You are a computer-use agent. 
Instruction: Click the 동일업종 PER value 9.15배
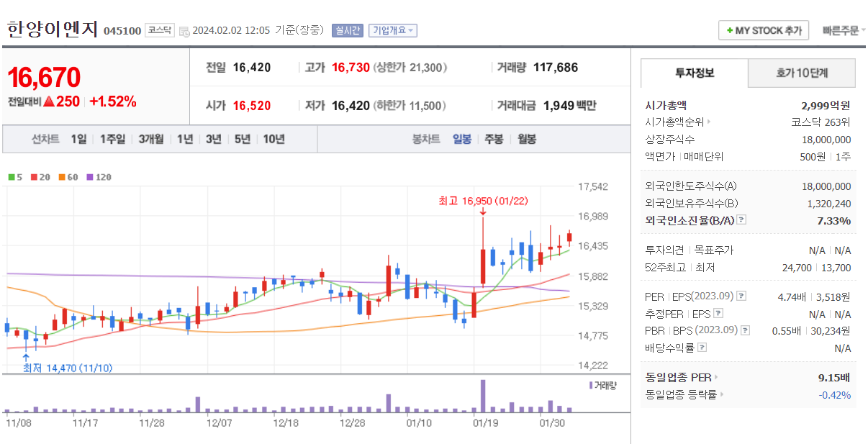(835, 376)
